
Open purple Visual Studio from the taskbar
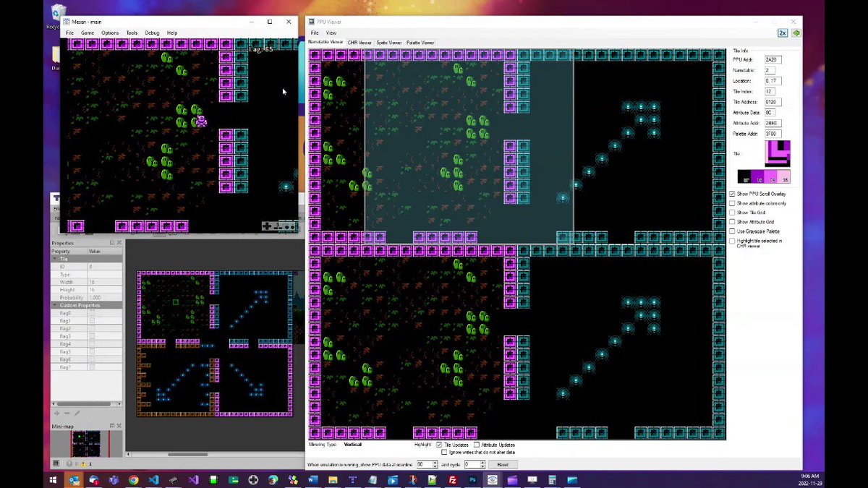(193, 479)
